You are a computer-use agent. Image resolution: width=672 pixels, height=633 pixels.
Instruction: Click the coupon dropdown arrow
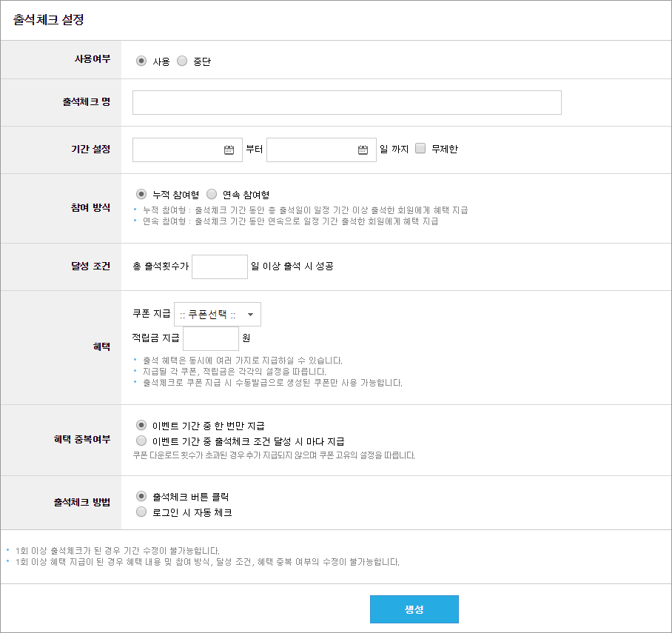251,315
